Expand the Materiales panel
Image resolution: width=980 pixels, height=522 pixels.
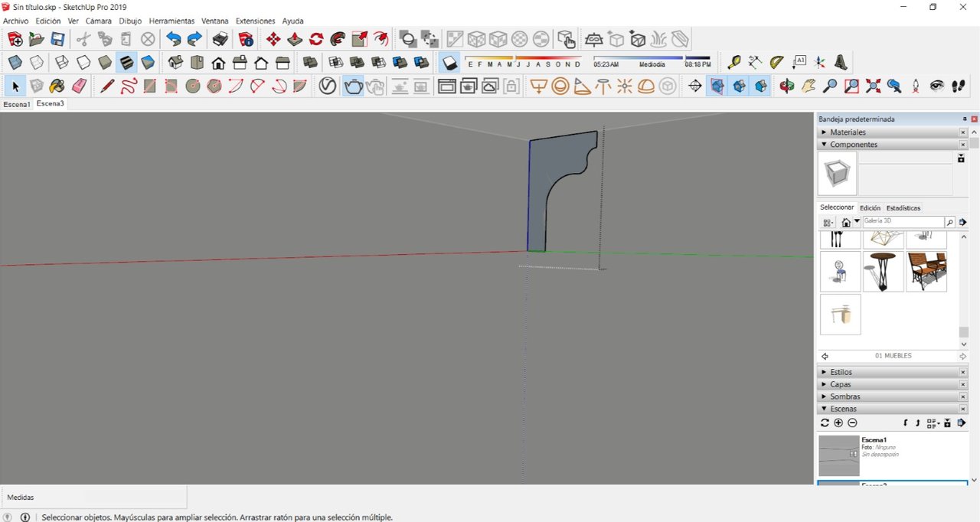tap(848, 132)
